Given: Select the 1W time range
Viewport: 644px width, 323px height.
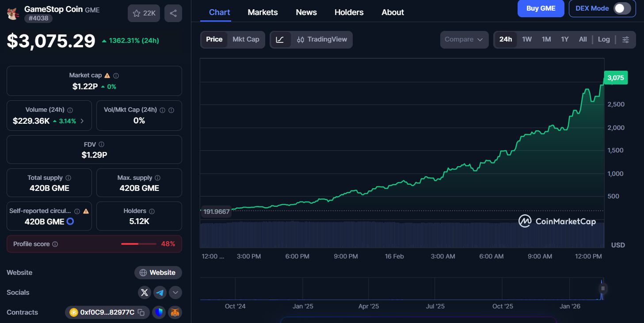Looking at the screenshot, I should [527, 39].
